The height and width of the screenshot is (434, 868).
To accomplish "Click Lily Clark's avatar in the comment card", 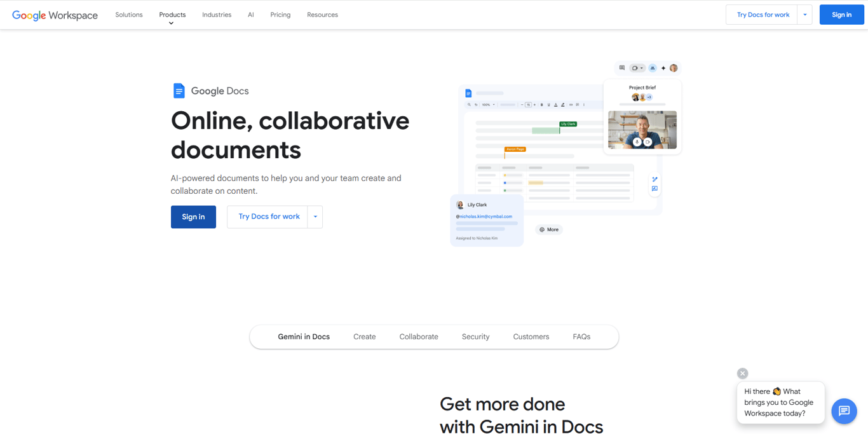I will point(460,205).
